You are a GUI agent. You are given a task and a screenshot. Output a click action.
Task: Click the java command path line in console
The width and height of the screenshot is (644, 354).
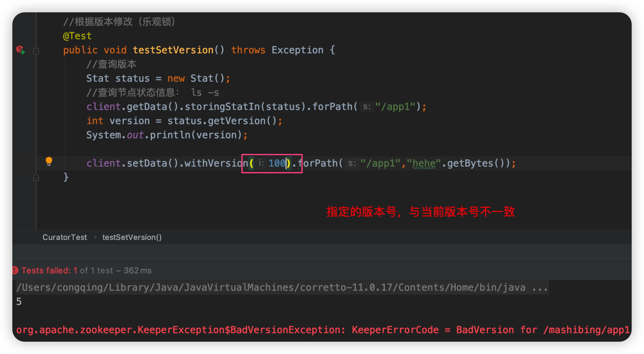pyautogui.click(x=282, y=287)
